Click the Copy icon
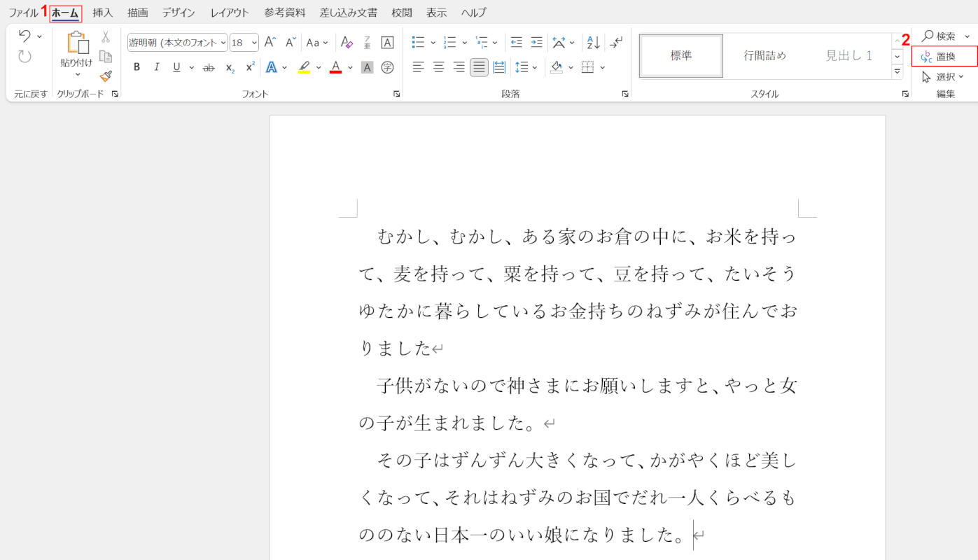The height and width of the screenshot is (560, 978). coord(106,57)
